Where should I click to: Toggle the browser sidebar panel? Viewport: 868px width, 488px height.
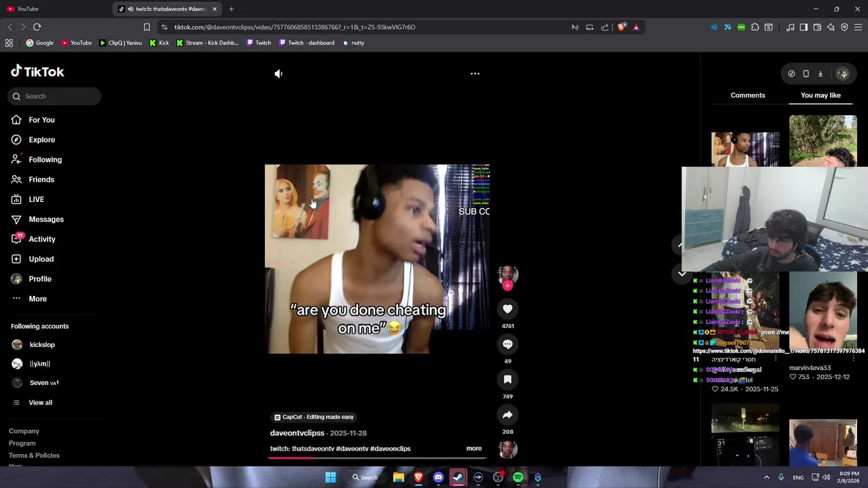point(804,27)
